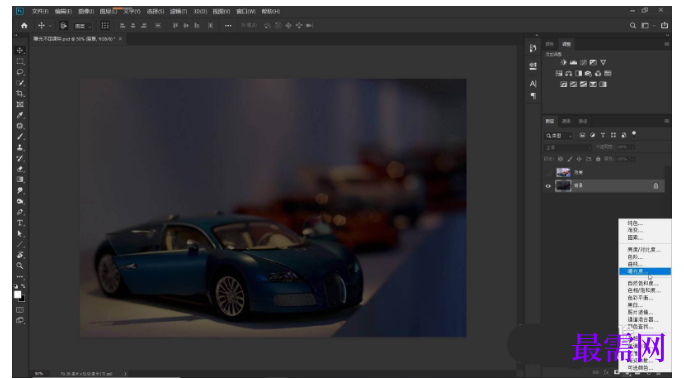The height and width of the screenshot is (379, 684).
Task: Close the open document tab
Action: (120, 39)
